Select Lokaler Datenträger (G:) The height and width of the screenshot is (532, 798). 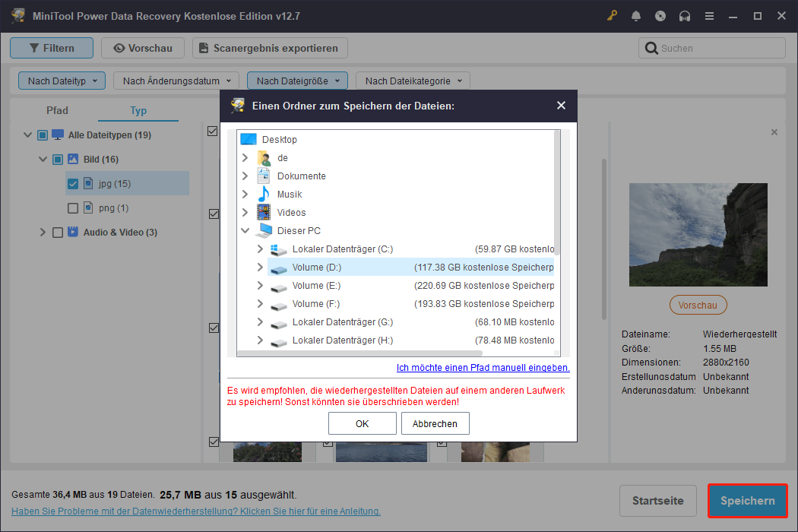tap(343, 322)
